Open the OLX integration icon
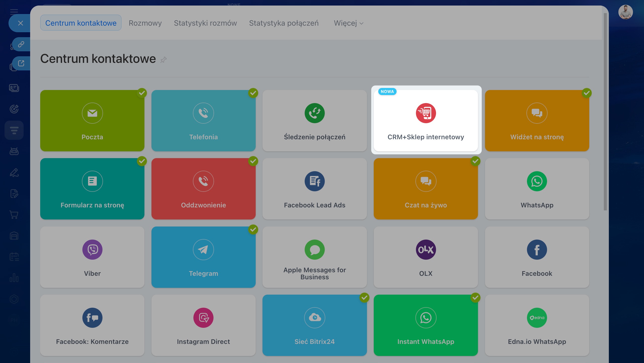The width and height of the screenshot is (644, 363). pos(425,250)
